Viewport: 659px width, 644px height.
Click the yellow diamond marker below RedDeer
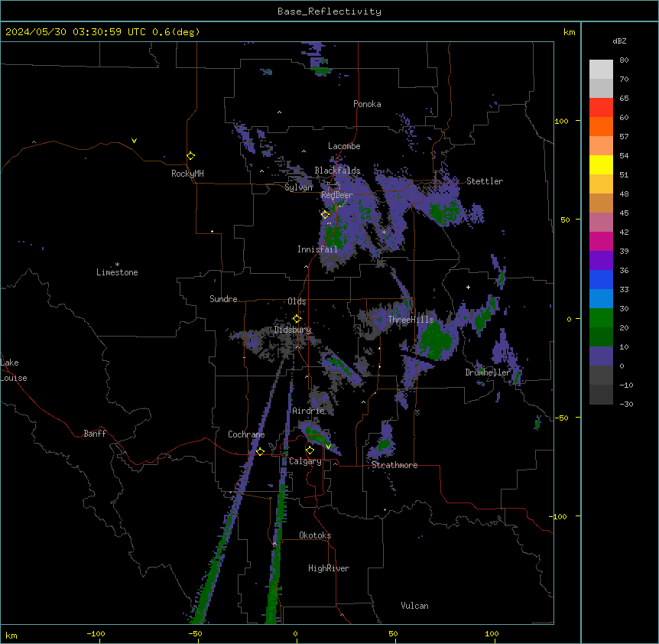tap(325, 215)
